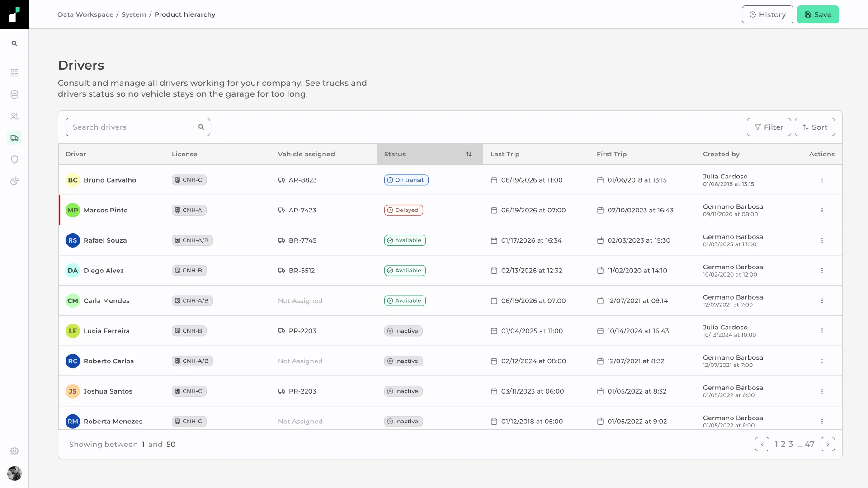Open actions menu for Marcos Pinto
868x488 pixels.
[x=822, y=210]
